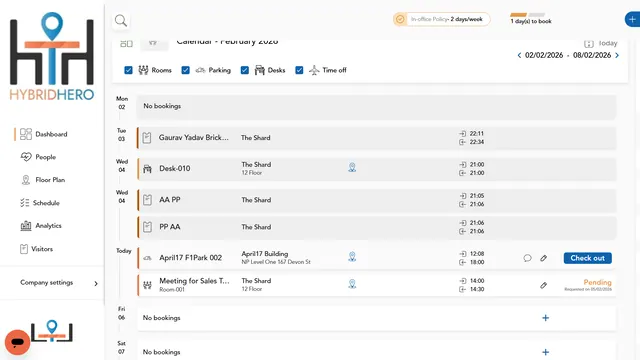The width and height of the screenshot is (640, 360).
Task: Click the small logo at sidebar bottom
Action: [x=52, y=331]
